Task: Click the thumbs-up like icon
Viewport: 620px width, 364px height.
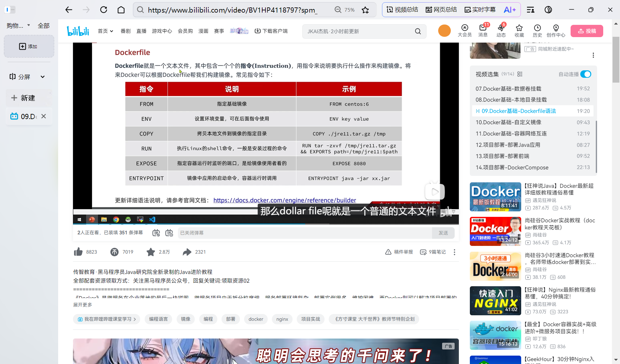Action: 78,252
